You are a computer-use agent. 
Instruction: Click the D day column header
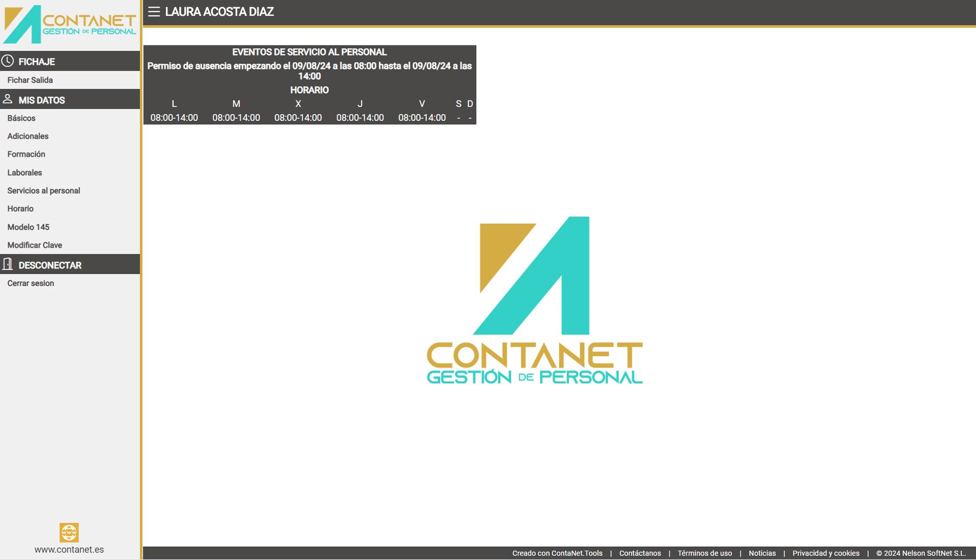[x=470, y=104]
